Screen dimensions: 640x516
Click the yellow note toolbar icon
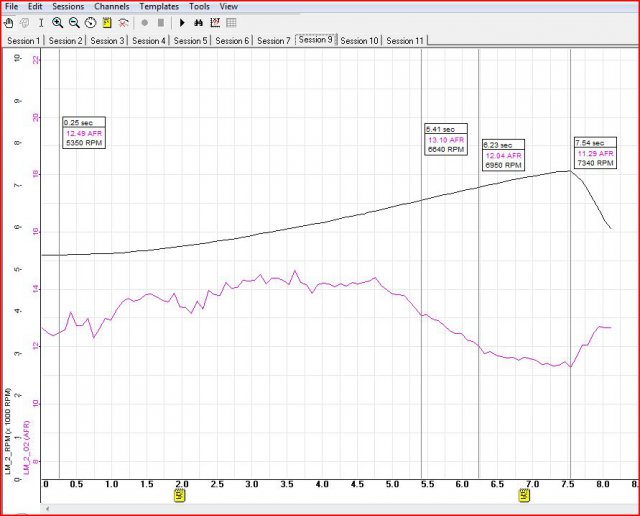tap(106, 22)
